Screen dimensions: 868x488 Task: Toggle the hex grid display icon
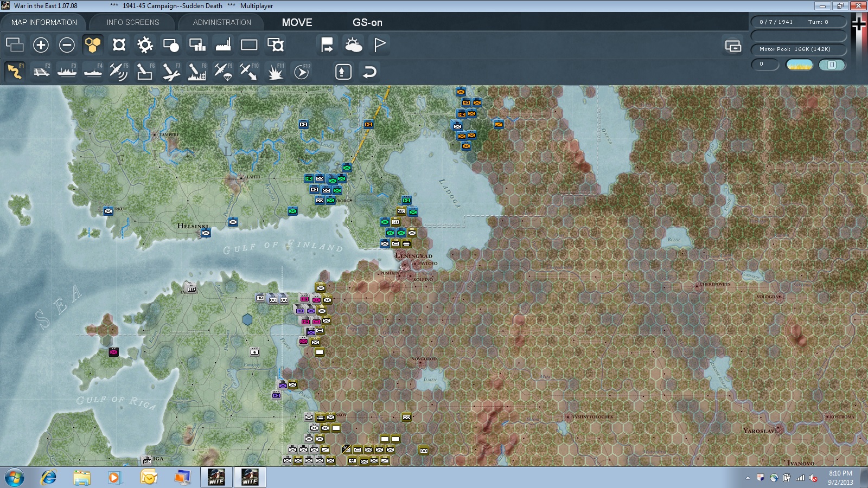[x=93, y=44]
